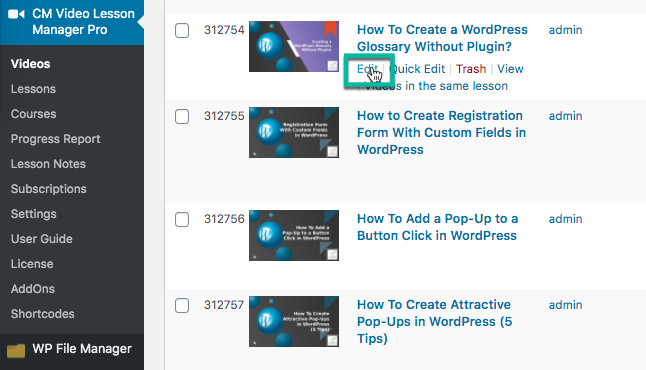Go to Subscriptions page
This screenshot has width=646, height=370.
[x=49, y=189]
